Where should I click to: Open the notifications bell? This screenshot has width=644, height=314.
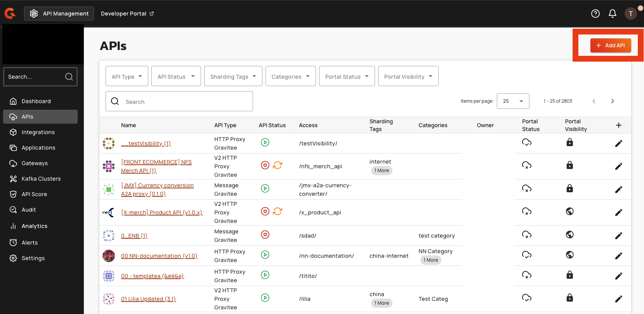pyautogui.click(x=613, y=14)
